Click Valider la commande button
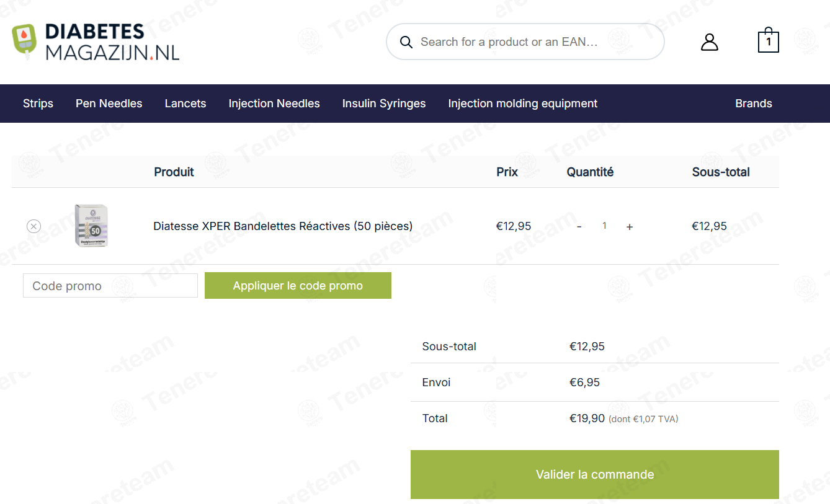830x504 pixels. [x=595, y=474]
